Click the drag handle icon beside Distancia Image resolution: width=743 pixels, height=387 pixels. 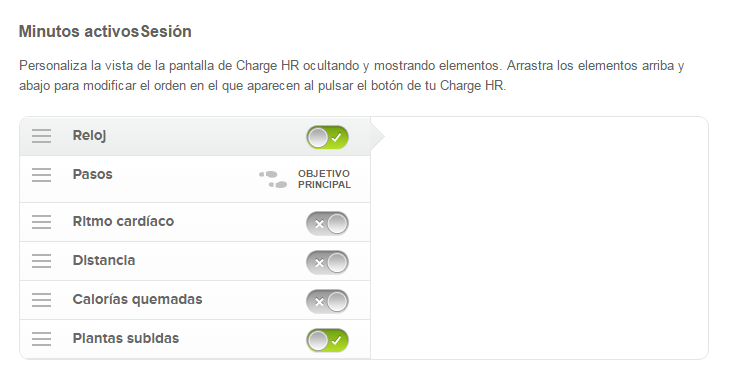tap(42, 261)
